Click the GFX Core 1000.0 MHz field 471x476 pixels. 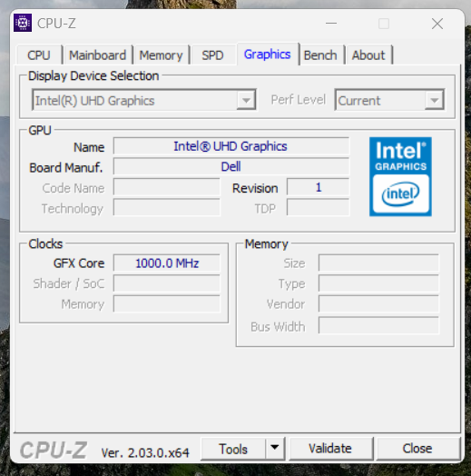(167, 263)
